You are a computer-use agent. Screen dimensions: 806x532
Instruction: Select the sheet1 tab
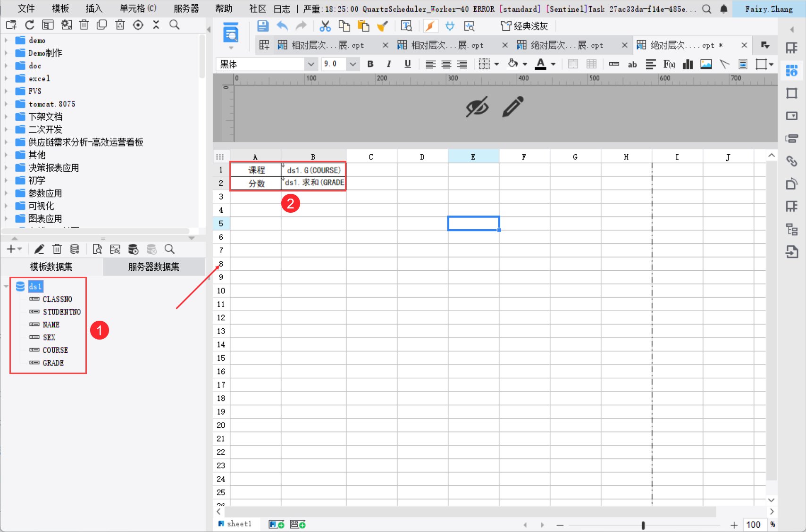pos(235,524)
